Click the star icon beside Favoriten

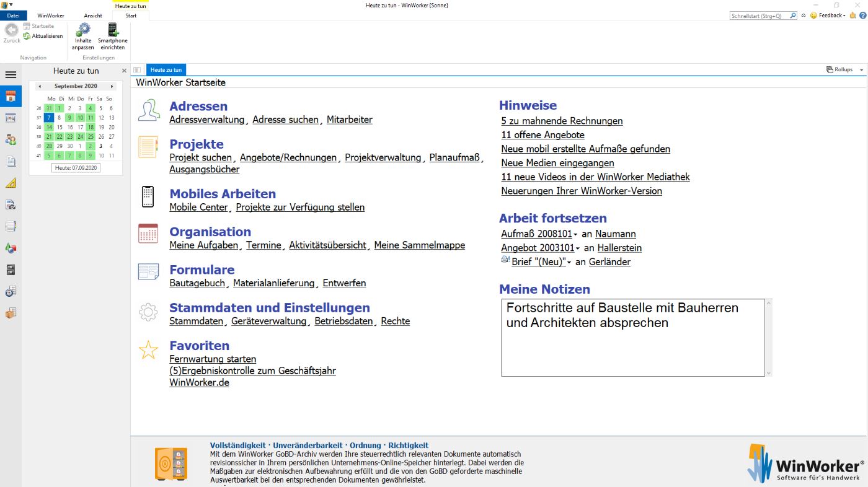coord(148,350)
